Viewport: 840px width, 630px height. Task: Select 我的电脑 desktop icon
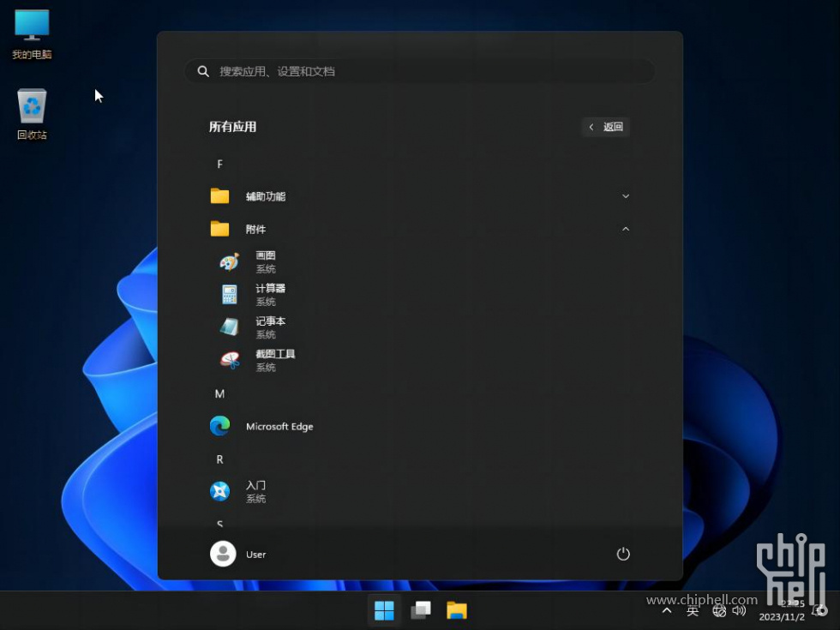(32, 34)
